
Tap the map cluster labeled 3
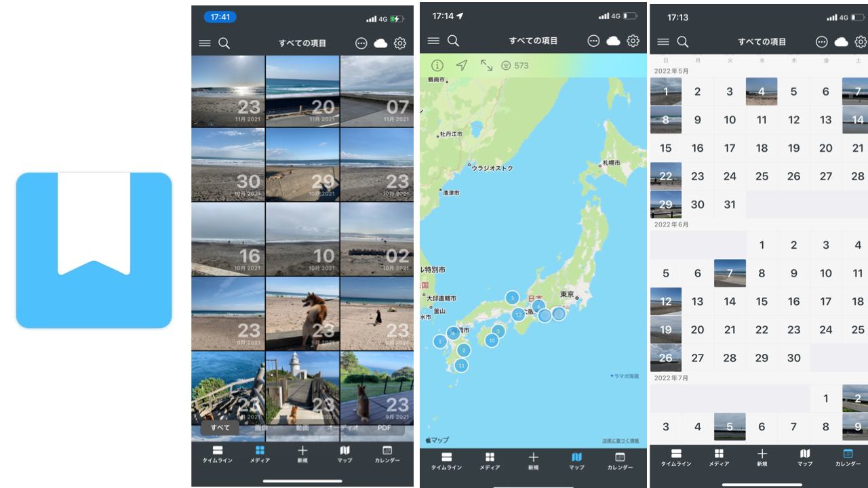tap(498, 331)
